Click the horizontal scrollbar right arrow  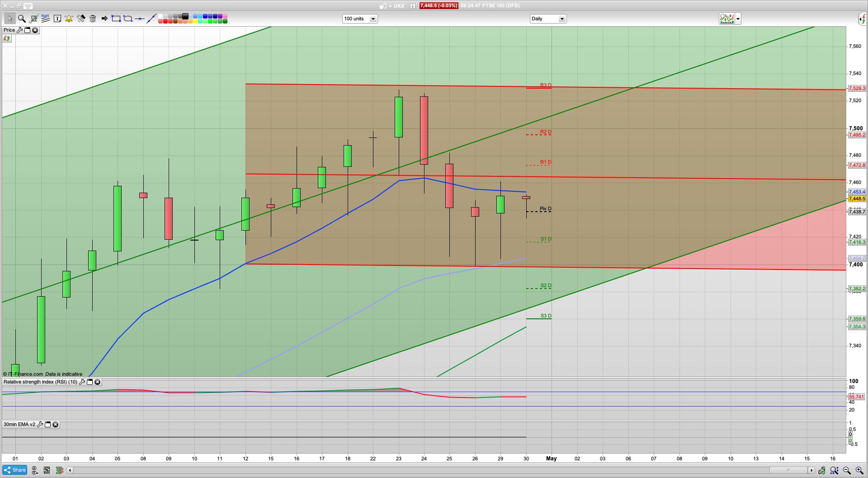[x=811, y=470]
